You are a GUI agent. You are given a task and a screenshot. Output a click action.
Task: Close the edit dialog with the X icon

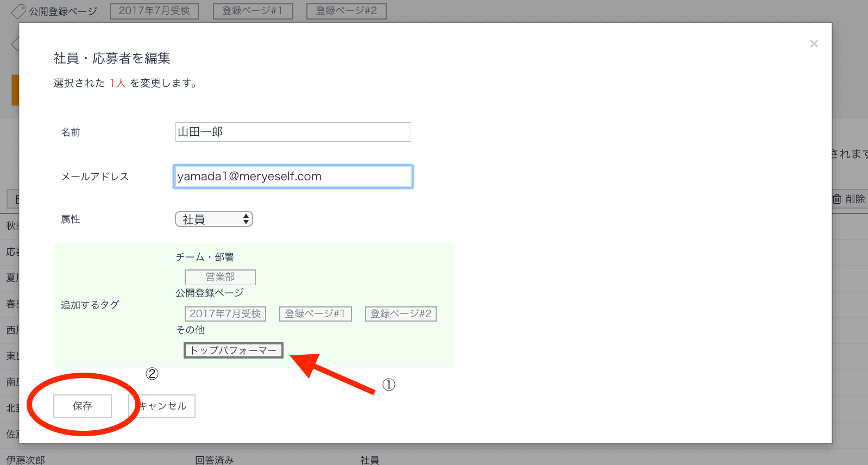point(813,43)
